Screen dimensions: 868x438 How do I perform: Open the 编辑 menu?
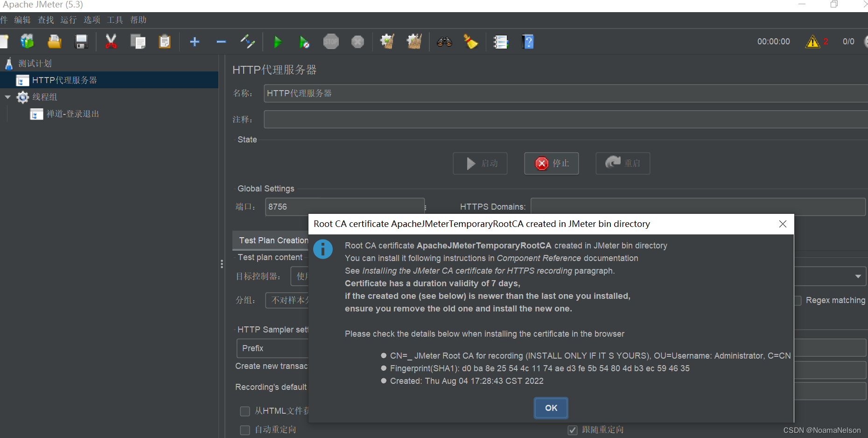22,20
